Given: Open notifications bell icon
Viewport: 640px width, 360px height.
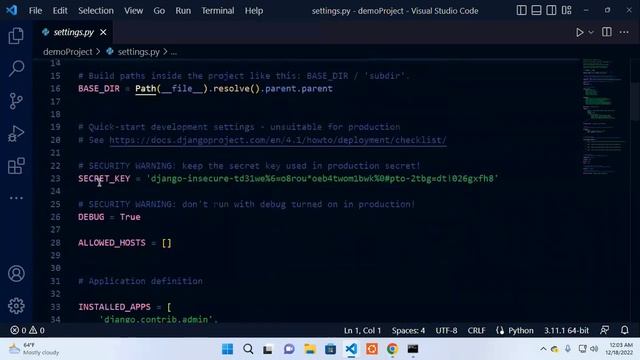Looking at the screenshot, I should [624, 330].
